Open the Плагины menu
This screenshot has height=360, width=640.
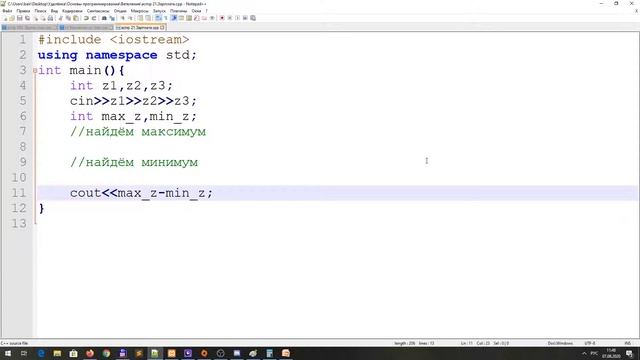(x=178, y=11)
